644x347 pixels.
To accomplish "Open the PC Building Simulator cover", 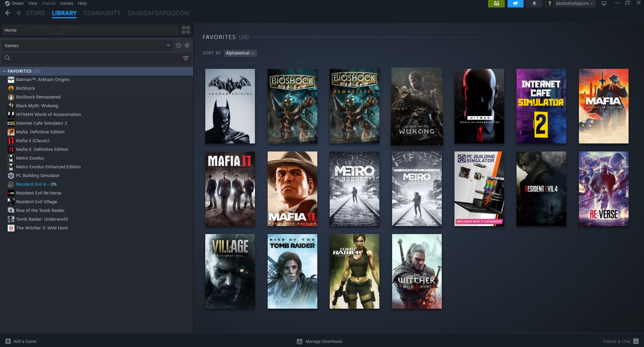I will [479, 189].
